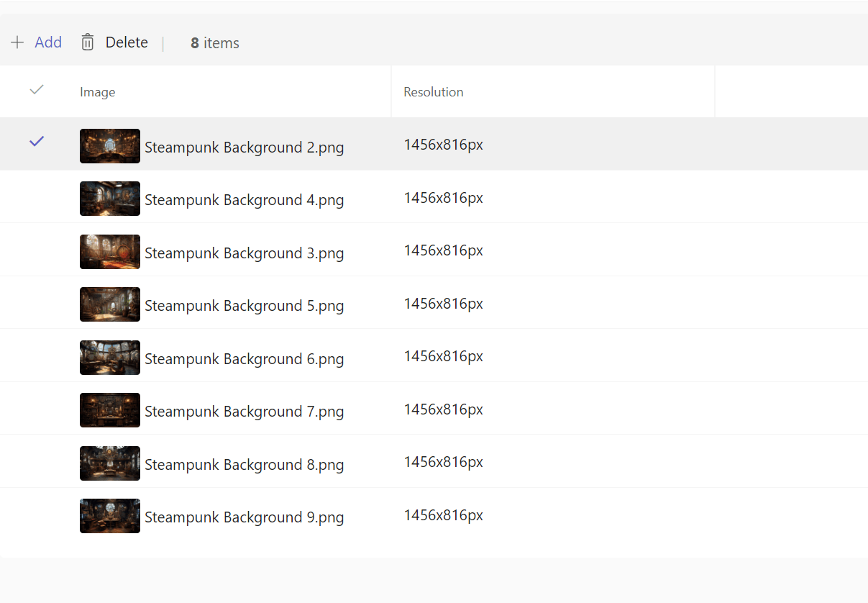Screen dimensions: 868x603
Task: Select the Steampunk Background 6.png filename
Action: tap(245, 359)
